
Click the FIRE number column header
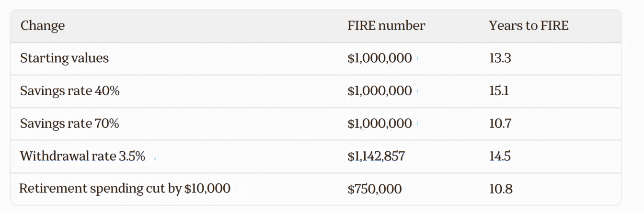386,26
